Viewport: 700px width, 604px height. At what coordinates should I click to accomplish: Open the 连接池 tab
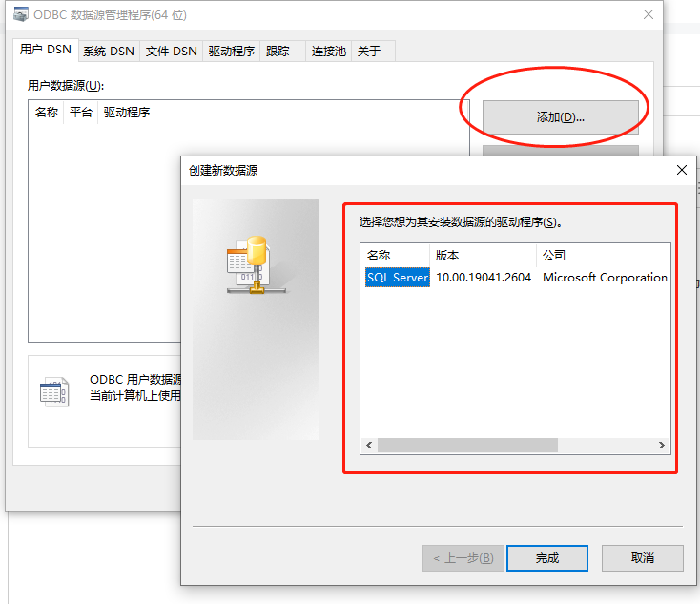(x=329, y=51)
